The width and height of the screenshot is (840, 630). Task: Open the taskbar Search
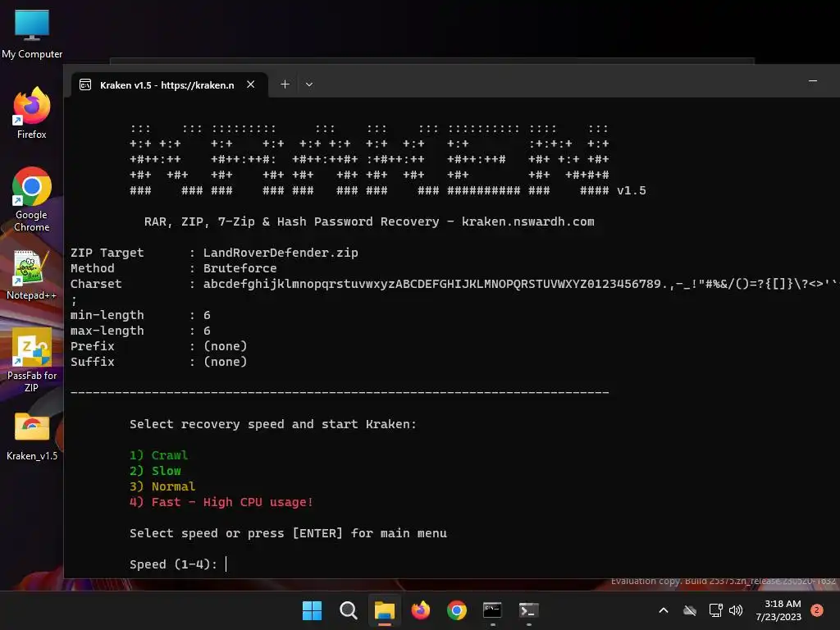(348, 610)
